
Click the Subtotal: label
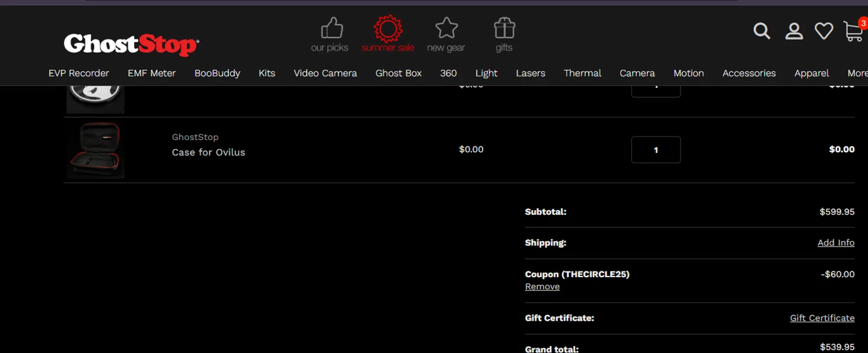click(546, 212)
